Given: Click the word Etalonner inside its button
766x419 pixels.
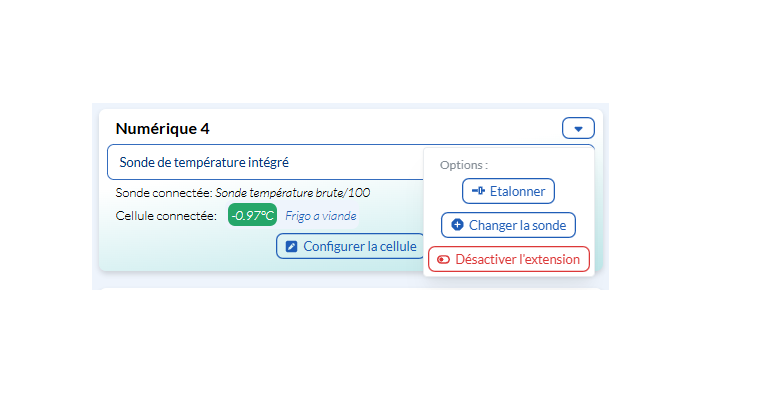Looking at the screenshot, I should point(517,191).
